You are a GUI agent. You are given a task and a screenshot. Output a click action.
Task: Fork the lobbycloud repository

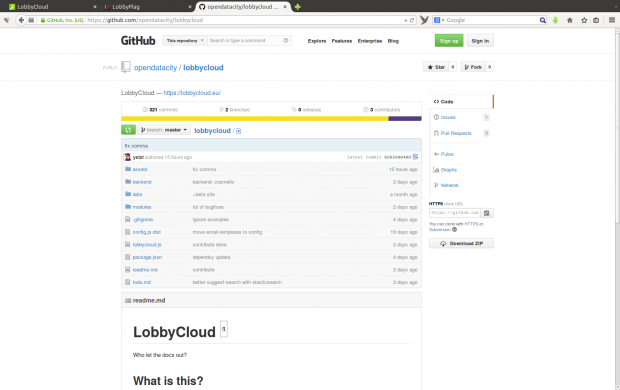click(x=473, y=67)
